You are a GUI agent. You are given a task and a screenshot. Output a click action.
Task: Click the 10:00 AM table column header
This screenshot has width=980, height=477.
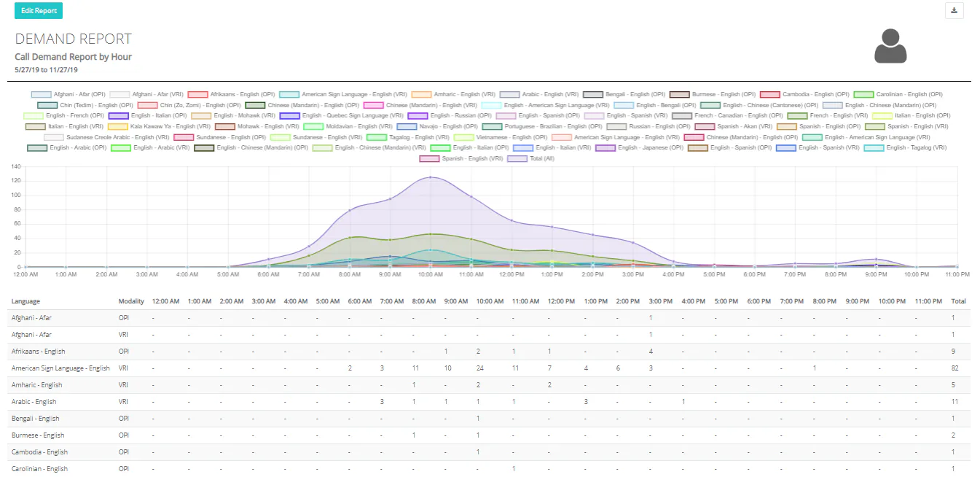coord(490,301)
